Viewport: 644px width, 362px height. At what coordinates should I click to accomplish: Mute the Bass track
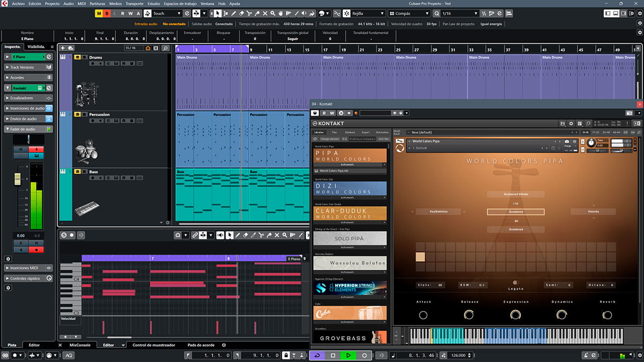point(78,172)
